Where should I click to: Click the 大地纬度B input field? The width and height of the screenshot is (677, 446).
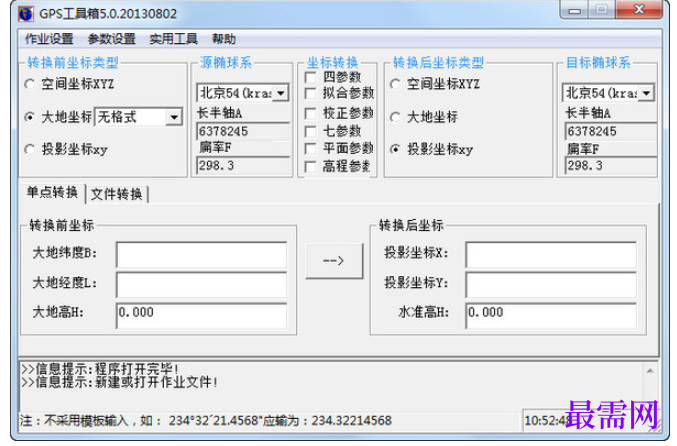(202, 255)
